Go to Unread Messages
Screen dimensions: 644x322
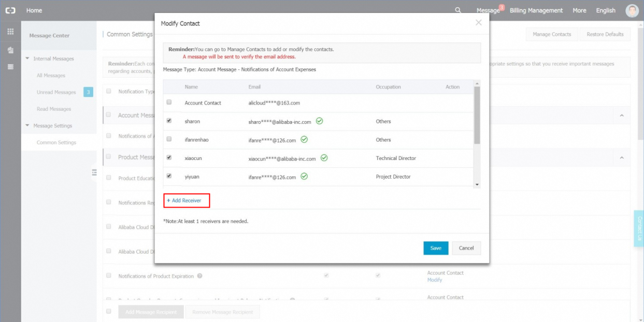click(56, 92)
